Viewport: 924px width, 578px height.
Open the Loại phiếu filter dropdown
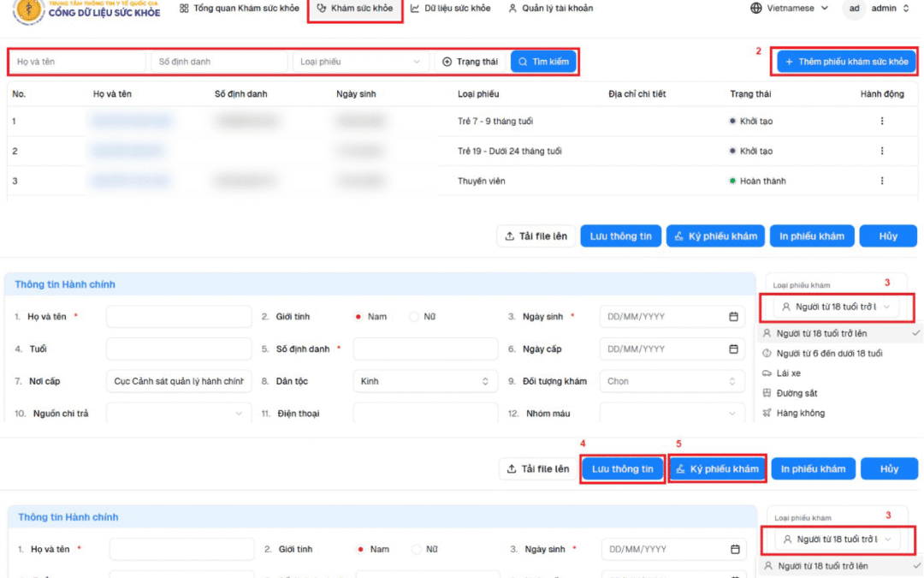[360, 62]
